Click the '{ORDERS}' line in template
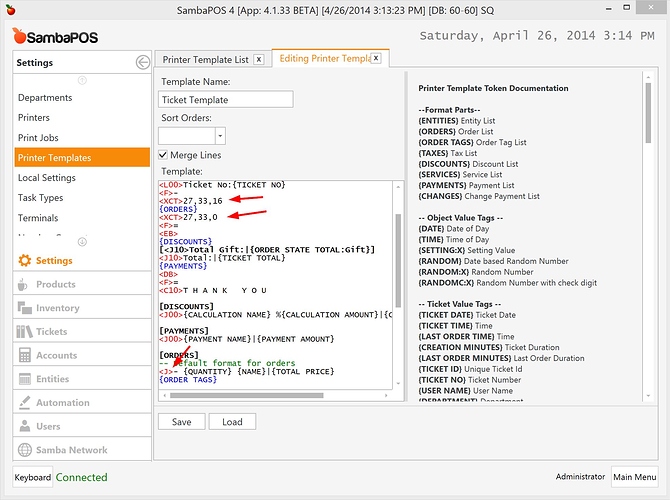Screen dimensions: 670x500 pyautogui.click(x=178, y=209)
